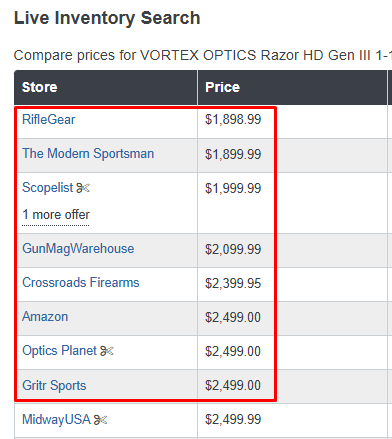Click the scissors icon next to Optics Planet
This screenshot has width=392, height=439.
coord(107,351)
